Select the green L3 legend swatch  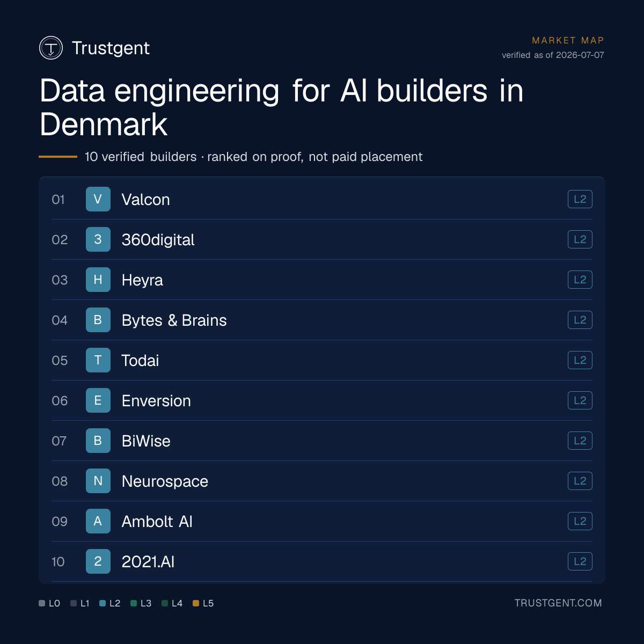[134, 603]
